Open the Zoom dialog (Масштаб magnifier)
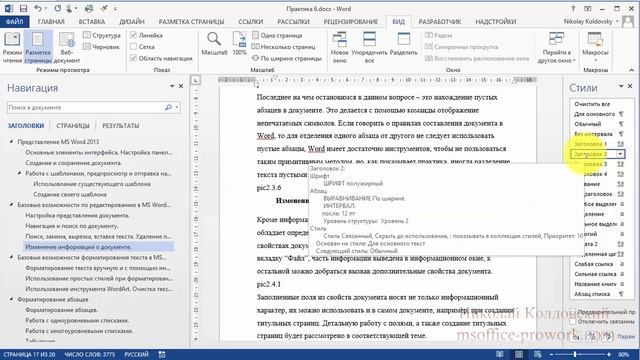This screenshot has width=640, height=360. pyautogui.click(x=214, y=44)
